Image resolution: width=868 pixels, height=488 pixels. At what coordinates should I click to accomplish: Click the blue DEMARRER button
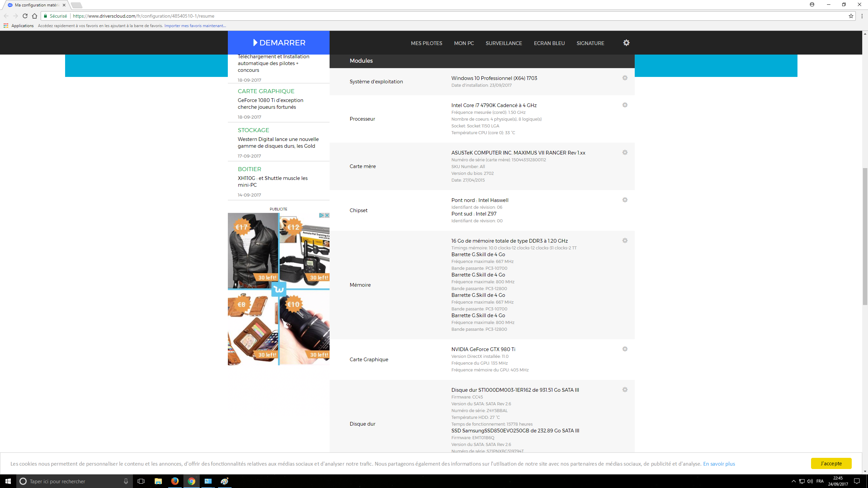tap(279, 43)
